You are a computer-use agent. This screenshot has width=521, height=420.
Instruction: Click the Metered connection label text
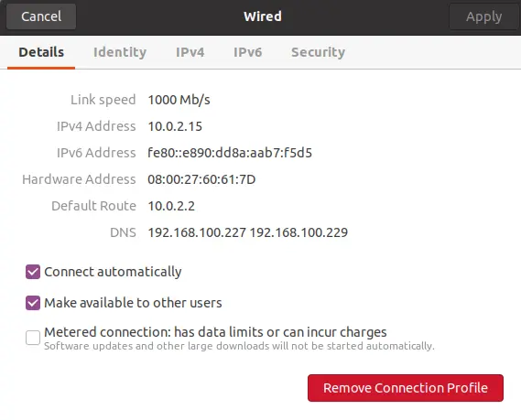[215, 332]
